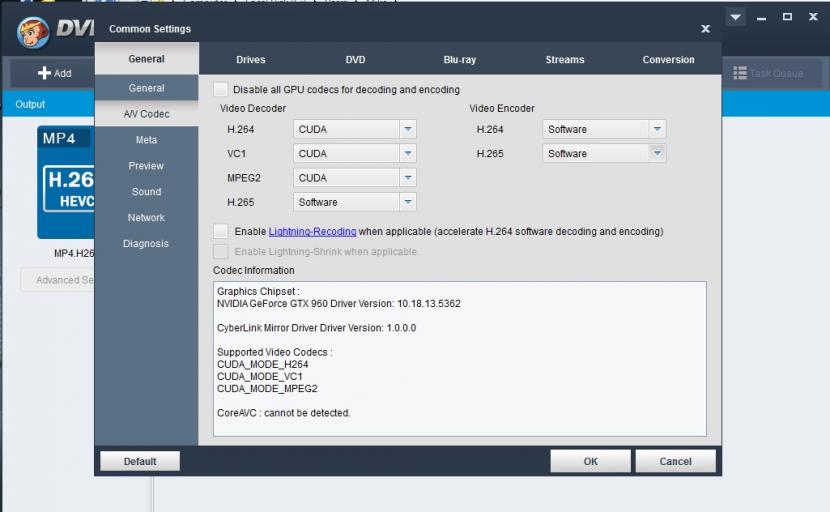Select General in the sidebar
Image resolution: width=830 pixels, height=512 pixels.
(x=147, y=88)
